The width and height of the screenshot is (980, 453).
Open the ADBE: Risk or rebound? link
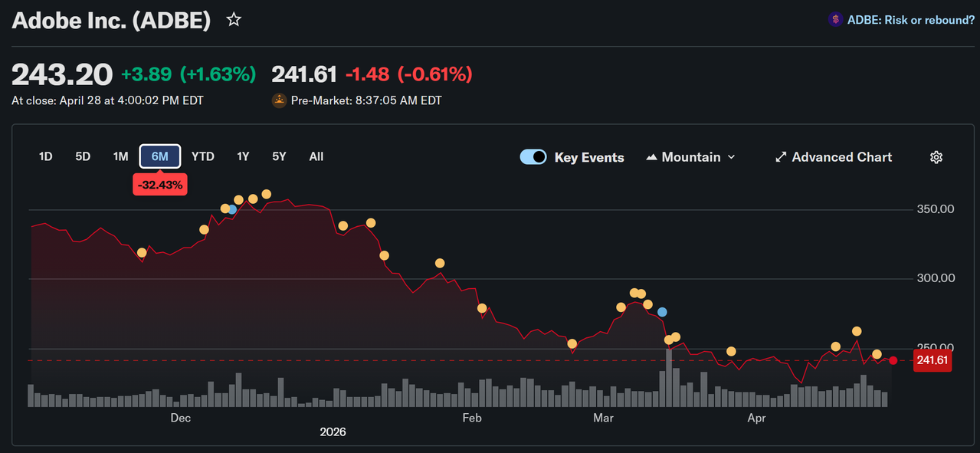(911, 20)
